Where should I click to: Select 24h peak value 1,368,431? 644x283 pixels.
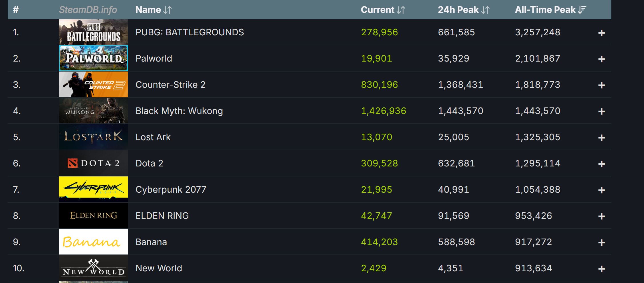point(461,85)
